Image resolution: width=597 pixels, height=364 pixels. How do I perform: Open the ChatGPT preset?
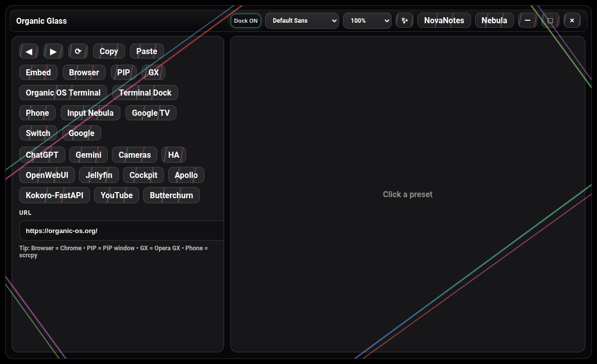tap(42, 155)
